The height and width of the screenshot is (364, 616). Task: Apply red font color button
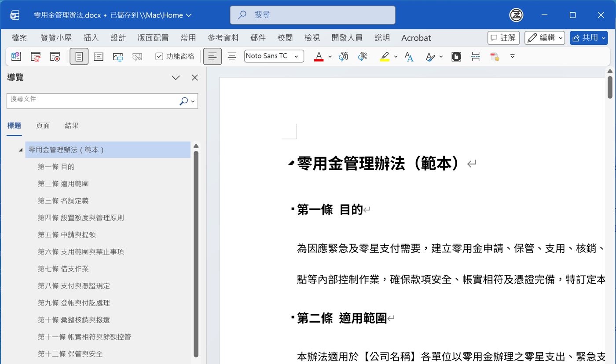pyautogui.click(x=319, y=56)
